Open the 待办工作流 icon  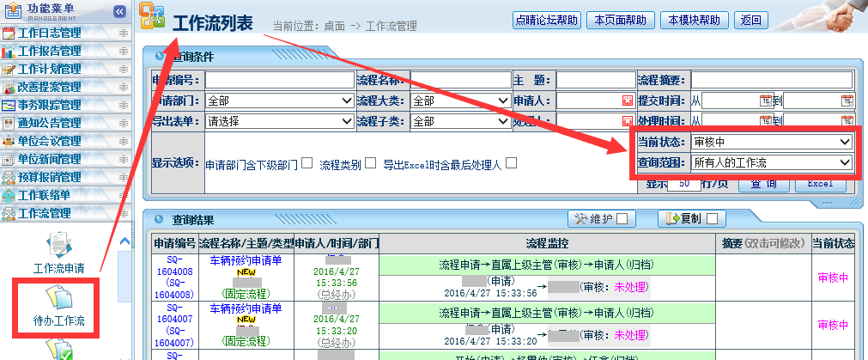[x=58, y=299]
